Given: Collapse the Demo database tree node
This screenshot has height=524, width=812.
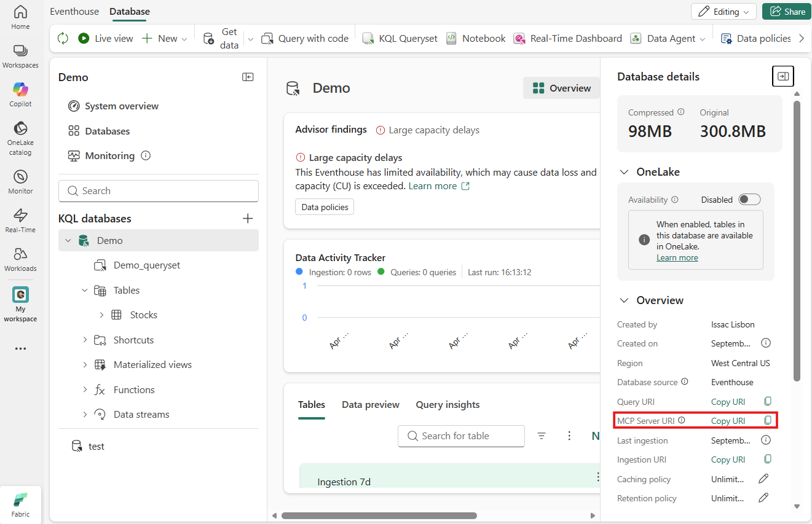Looking at the screenshot, I should (68, 241).
